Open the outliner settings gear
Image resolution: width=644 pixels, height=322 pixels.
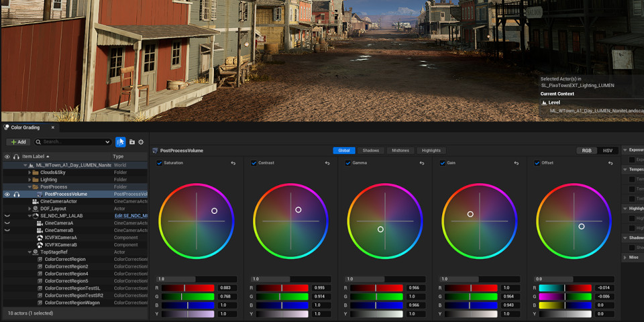tap(141, 142)
